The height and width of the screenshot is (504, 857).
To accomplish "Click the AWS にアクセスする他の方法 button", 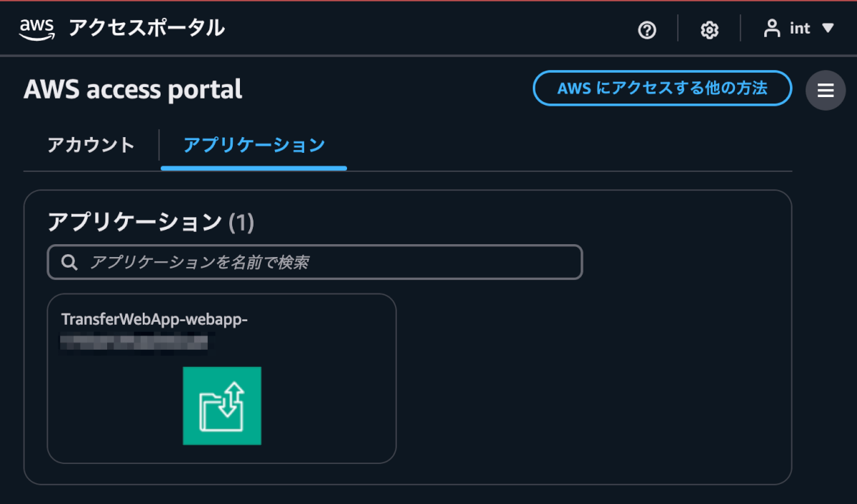I will point(662,89).
